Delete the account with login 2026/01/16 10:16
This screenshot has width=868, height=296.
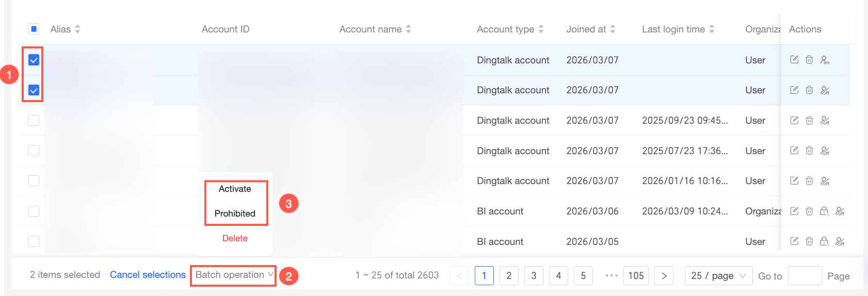point(809,181)
